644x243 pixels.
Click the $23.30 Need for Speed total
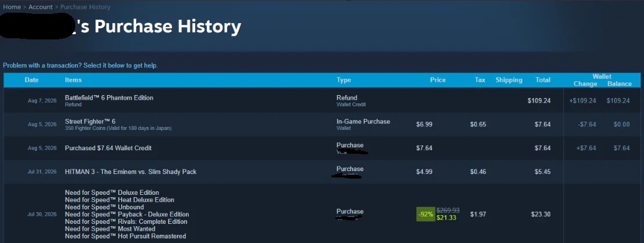540,214
